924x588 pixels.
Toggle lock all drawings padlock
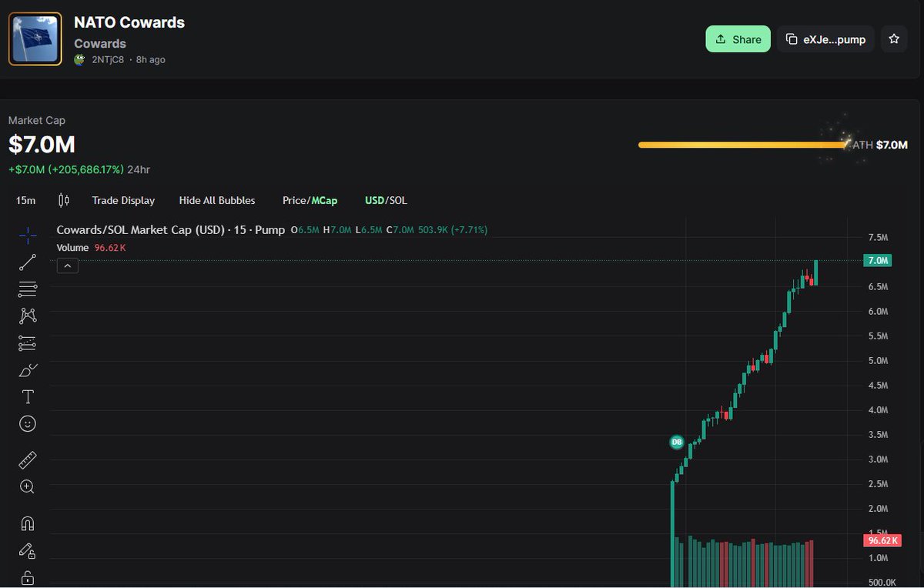point(27,577)
